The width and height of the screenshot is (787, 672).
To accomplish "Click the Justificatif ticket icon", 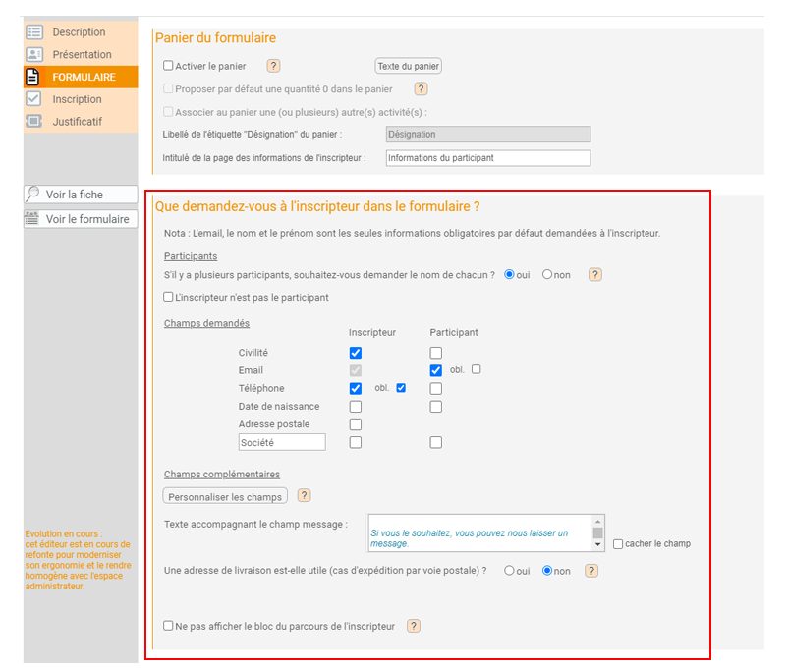I will (x=33, y=122).
